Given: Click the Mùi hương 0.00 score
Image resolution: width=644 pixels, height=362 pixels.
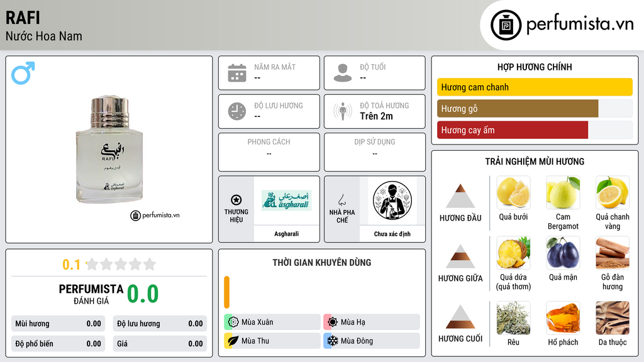Looking at the screenshot, I should pyautogui.click(x=58, y=324).
